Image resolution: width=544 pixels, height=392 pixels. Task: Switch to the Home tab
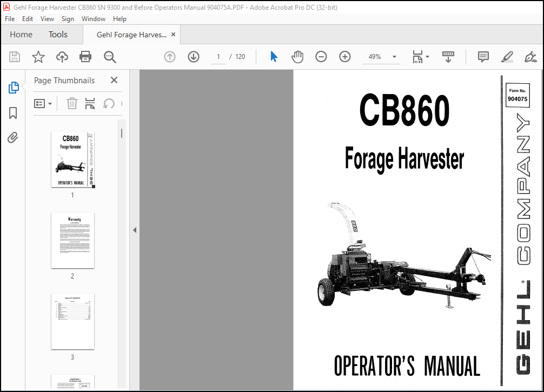click(x=21, y=35)
